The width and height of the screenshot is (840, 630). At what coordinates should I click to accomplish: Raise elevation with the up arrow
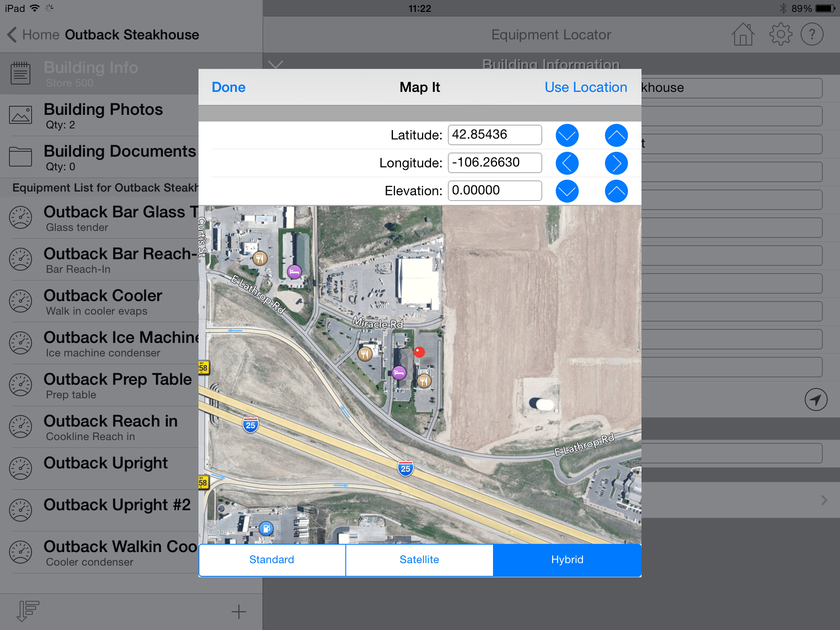pos(616,191)
